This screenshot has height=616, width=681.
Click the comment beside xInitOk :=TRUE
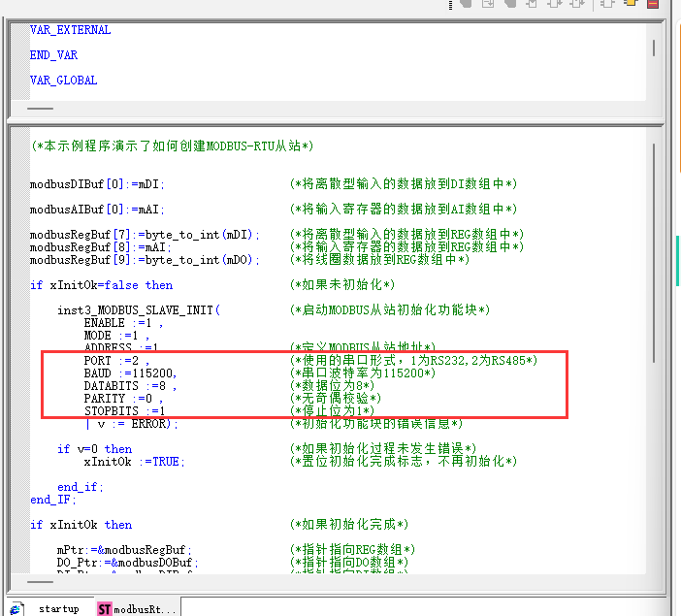(x=404, y=461)
